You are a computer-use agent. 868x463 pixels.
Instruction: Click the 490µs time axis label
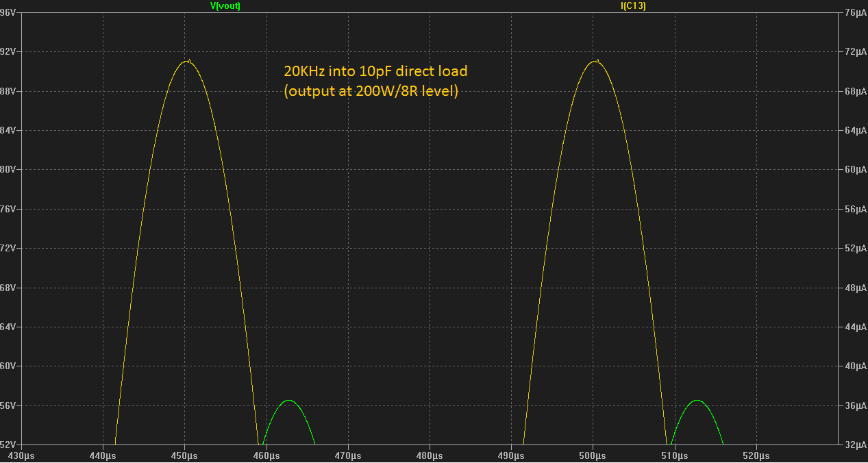tap(511, 455)
